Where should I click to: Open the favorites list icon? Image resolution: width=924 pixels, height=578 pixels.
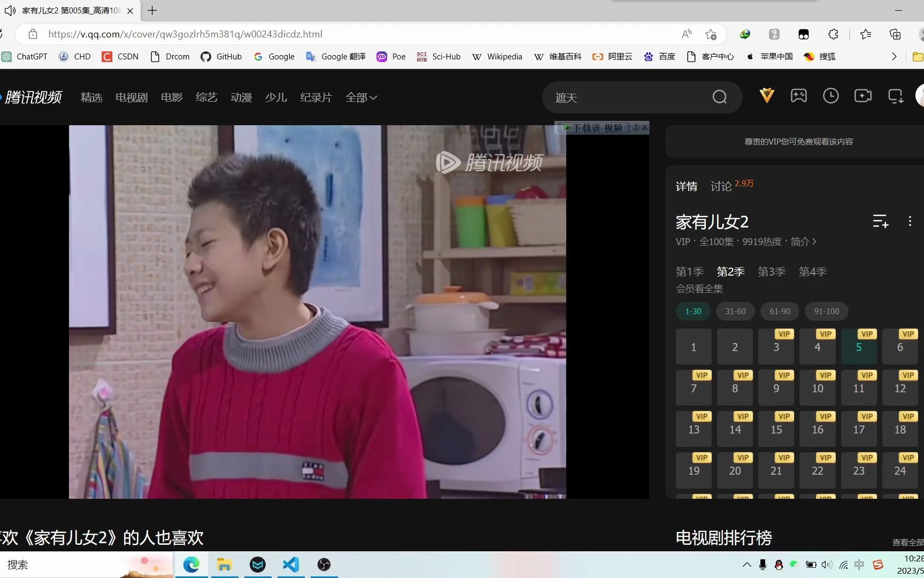[866, 34]
